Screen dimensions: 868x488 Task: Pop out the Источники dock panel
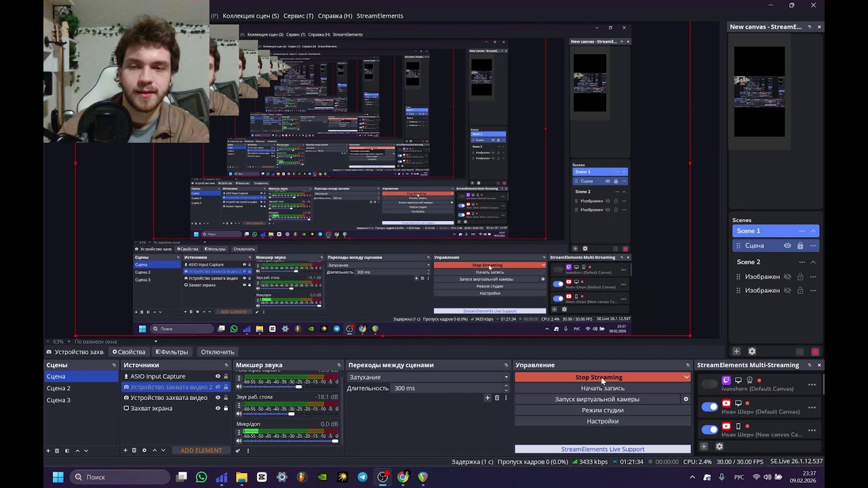pyautogui.click(x=226, y=365)
